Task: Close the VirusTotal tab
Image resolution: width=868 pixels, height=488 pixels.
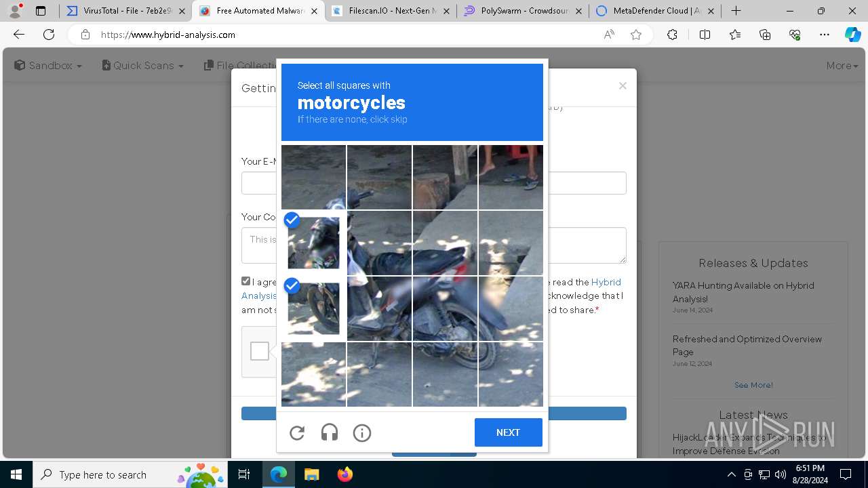Action: pos(182,11)
